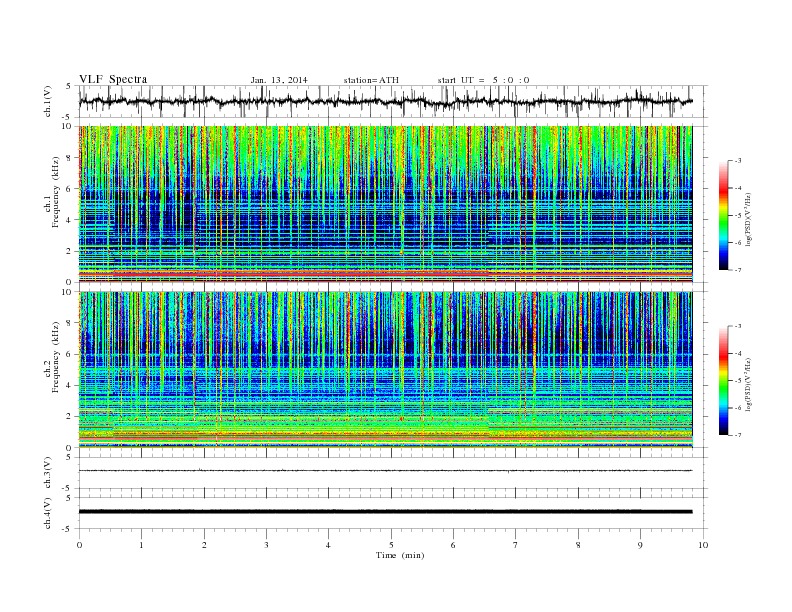This screenshot has height=612, width=792.
Task: Pick the lower PSD color bar for ch.2
Action: tap(724, 380)
